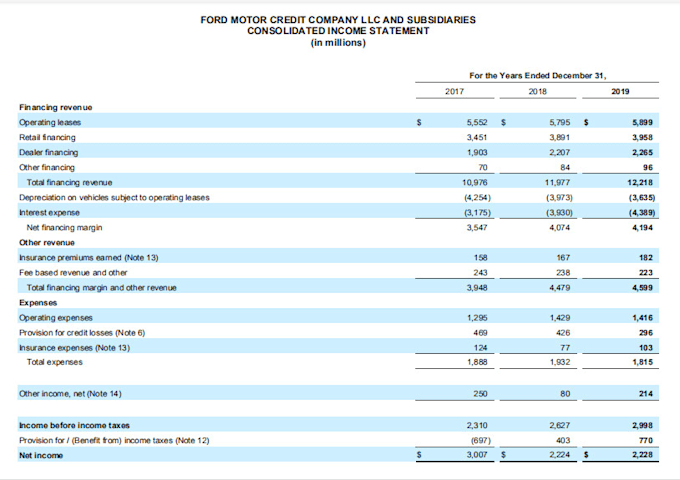The height and width of the screenshot is (480, 680).
Task: Click the 2019 total margin value 4,599
Action: [x=642, y=288]
